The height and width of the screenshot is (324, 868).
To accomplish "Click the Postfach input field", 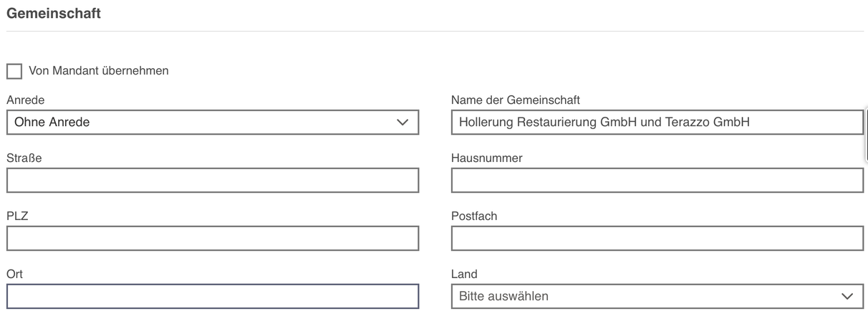I will click(657, 238).
